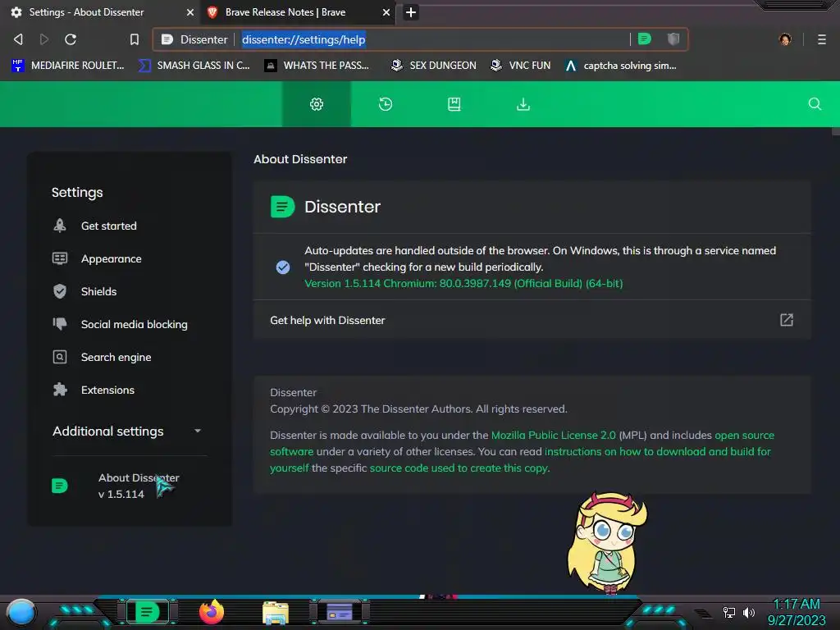Launch Firefox from the taskbar
This screenshot has width=840, height=630.
click(212, 612)
